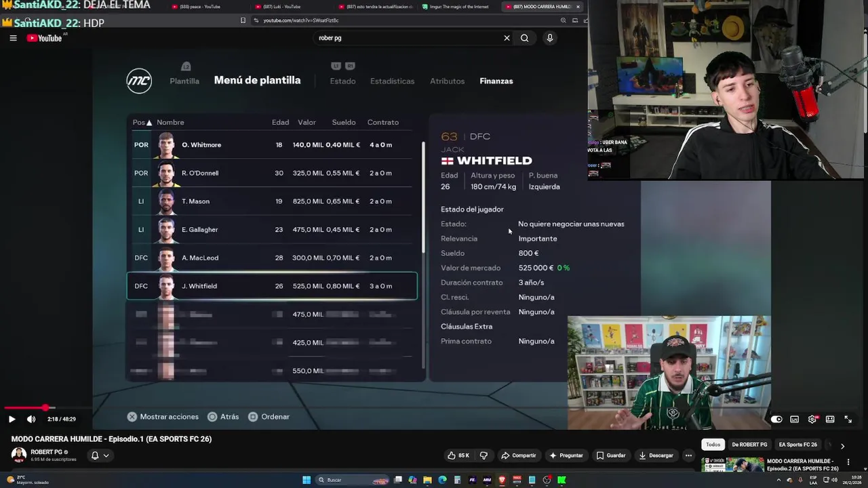This screenshot has height=488, width=868.
Task: Click the Compartir share button
Action: tap(518, 455)
